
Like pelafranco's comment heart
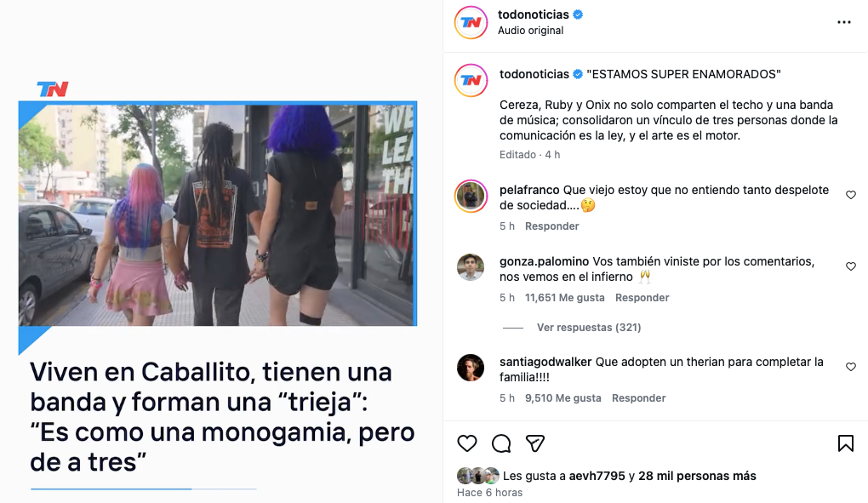tap(851, 195)
